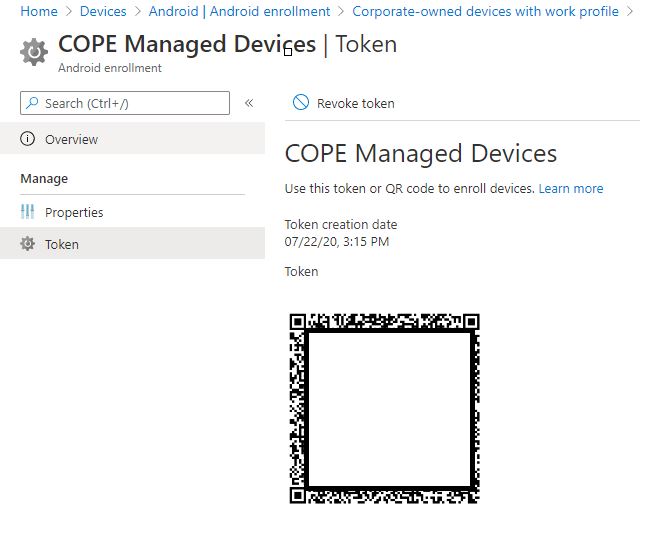648x533 pixels.
Task: Select the Token menu item
Action: coord(132,244)
